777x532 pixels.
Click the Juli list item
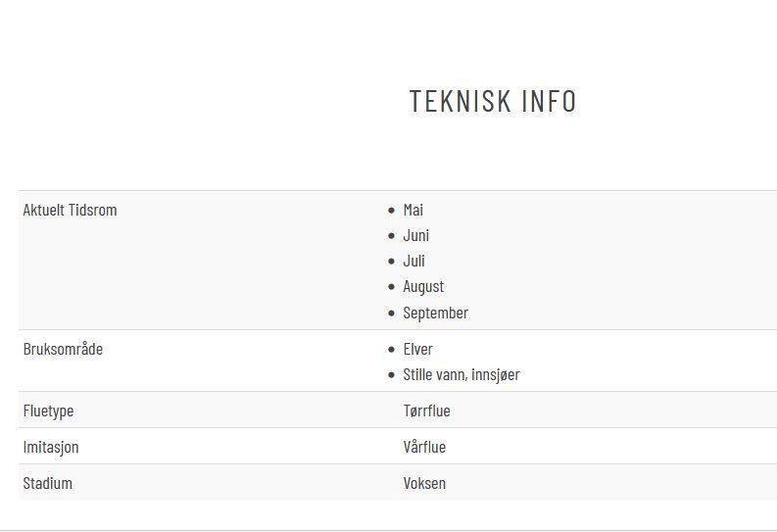point(414,261)
